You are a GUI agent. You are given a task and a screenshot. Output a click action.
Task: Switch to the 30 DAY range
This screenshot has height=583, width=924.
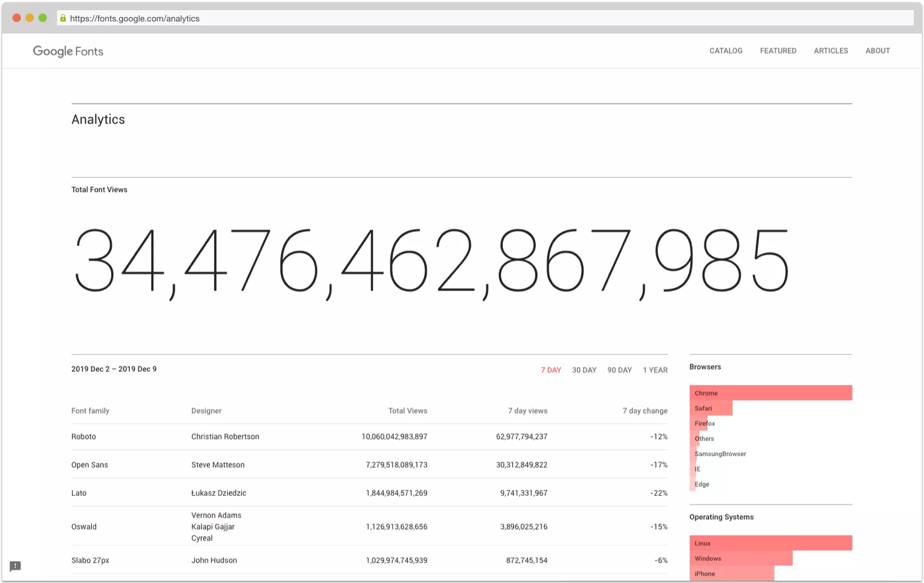[584, 370]
